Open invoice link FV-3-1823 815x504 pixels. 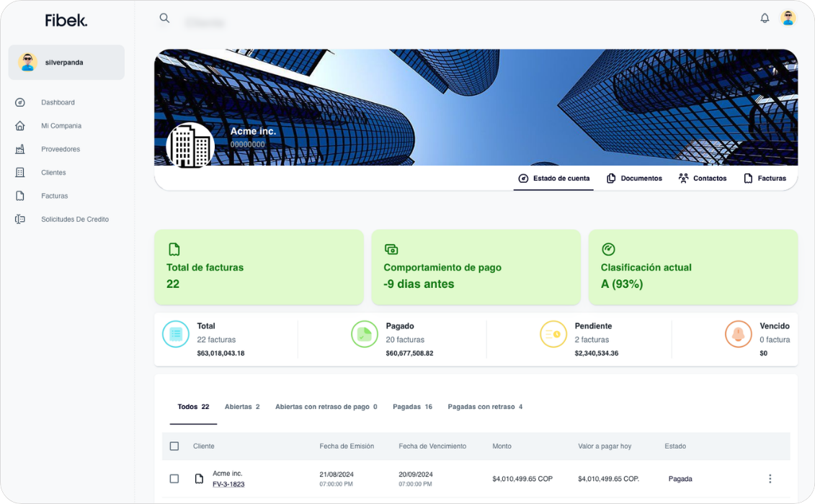pos(228,485)
